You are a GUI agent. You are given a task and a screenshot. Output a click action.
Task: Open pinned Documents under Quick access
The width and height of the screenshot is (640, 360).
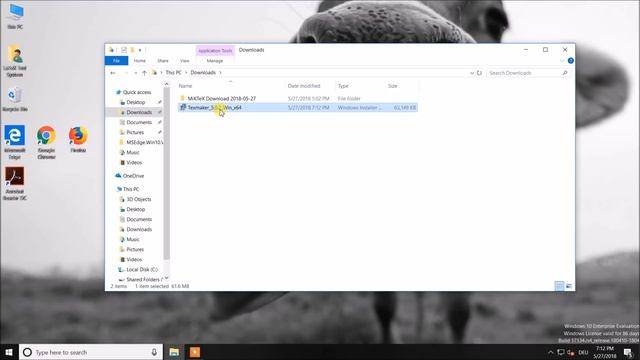(x=139, y=122)
